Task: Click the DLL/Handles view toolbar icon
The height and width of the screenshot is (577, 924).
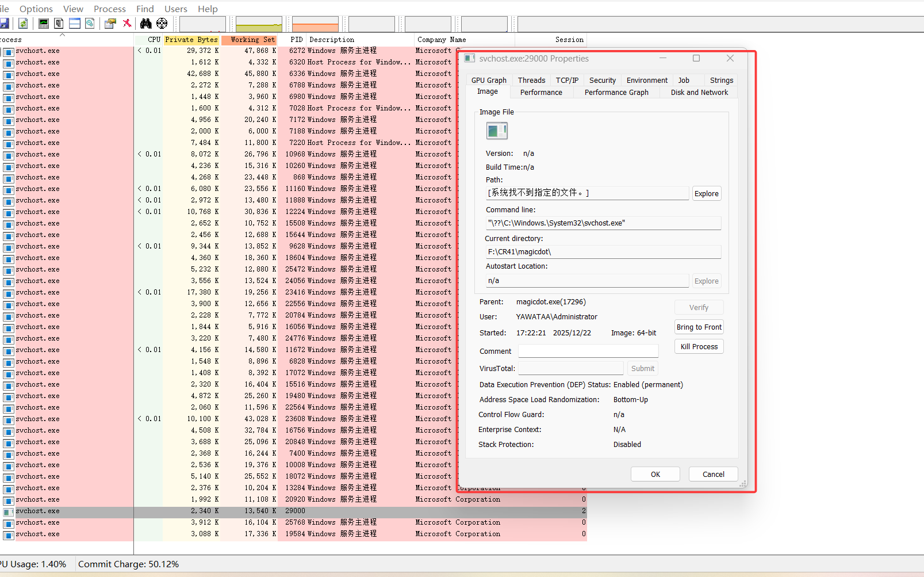Action: coord(90,23)
